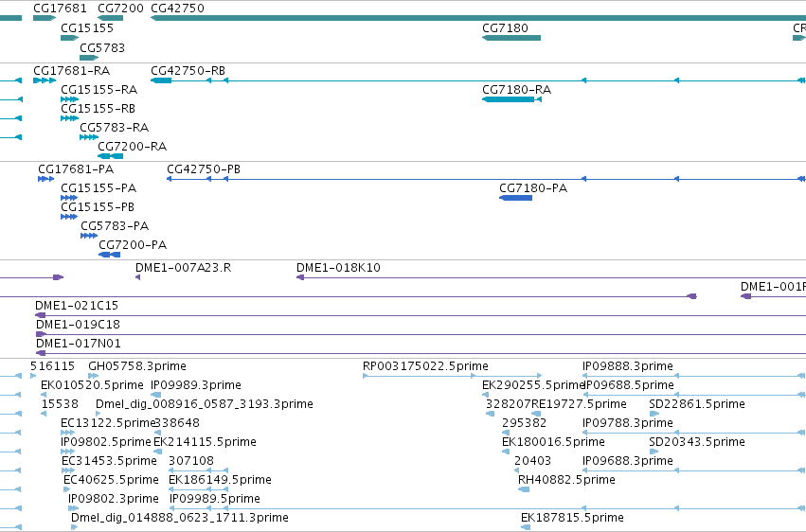Viewport: 806px width, 532px height.
Task: Click CDS CG42750-PB label
Action: 204,168
